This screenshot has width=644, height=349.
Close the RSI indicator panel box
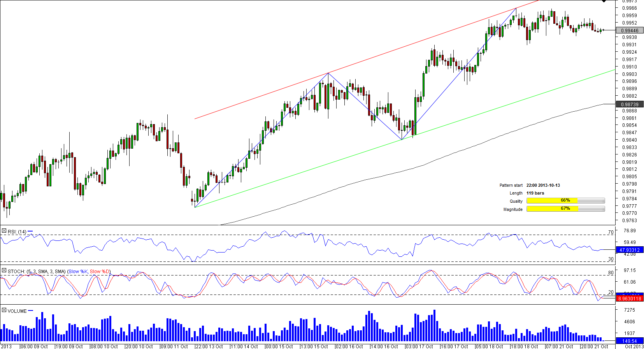[x=4, y=231]
